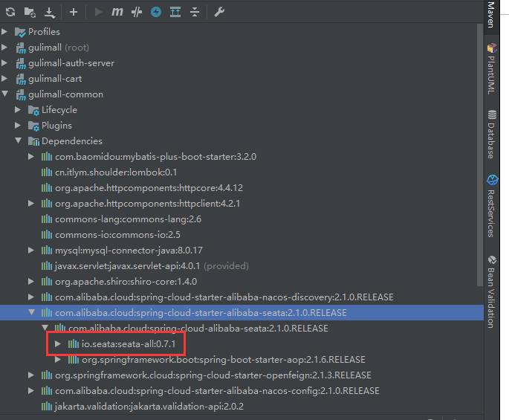Image resolution: width=509 pixels, height=420 pixels.
Task: Click library icon beside lombok:0.1
Action: pyautogui.click(x=47, y=172)
